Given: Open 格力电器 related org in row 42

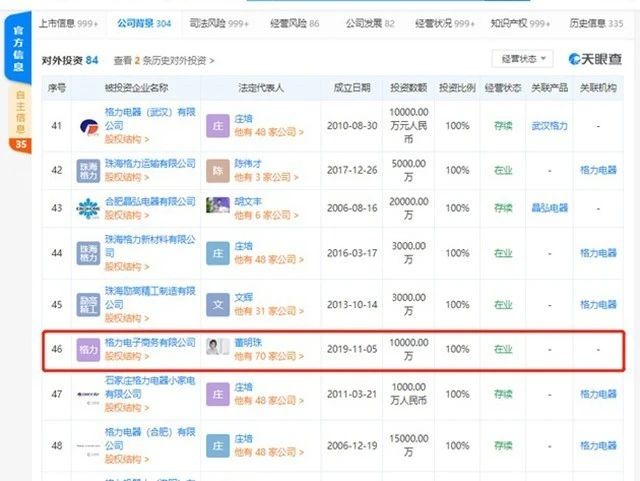Looking at the screenshot, I should (x=598, y=170).
